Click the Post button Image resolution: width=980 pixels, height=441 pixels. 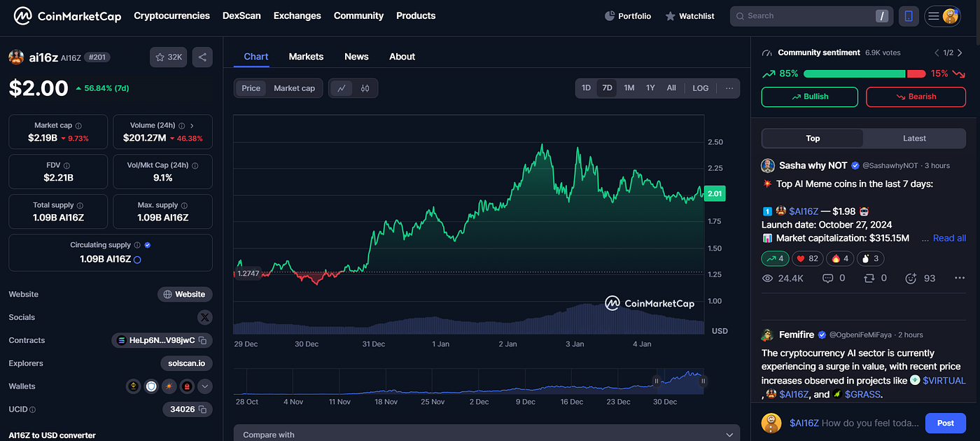(x=945, y=423)
